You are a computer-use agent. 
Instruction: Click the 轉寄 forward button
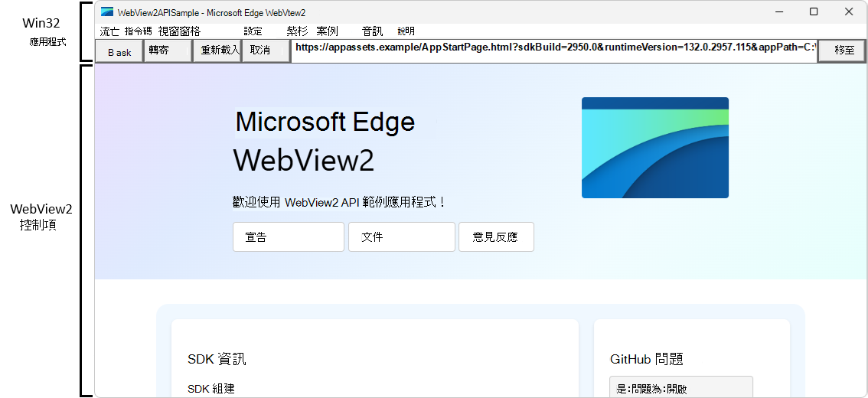[x=167, y=51]
